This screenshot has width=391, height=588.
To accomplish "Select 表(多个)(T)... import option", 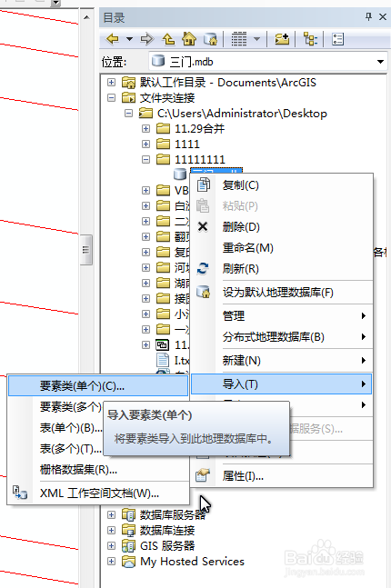I will (71, 449).
